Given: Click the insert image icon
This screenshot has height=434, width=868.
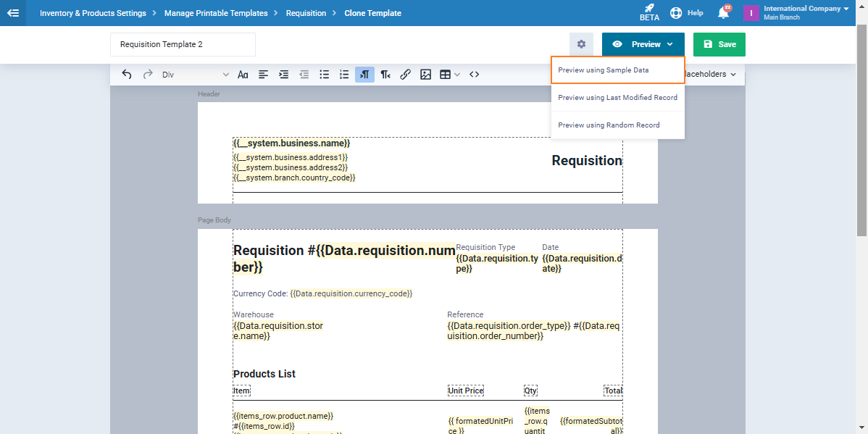Looking at the screenshot, I should click(425, 74).
